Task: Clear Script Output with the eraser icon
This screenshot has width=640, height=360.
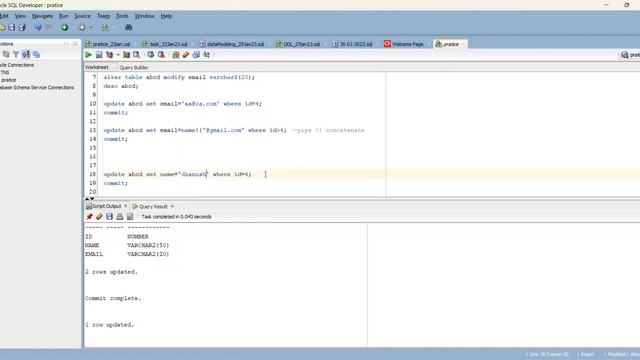Action: (99, 217)
